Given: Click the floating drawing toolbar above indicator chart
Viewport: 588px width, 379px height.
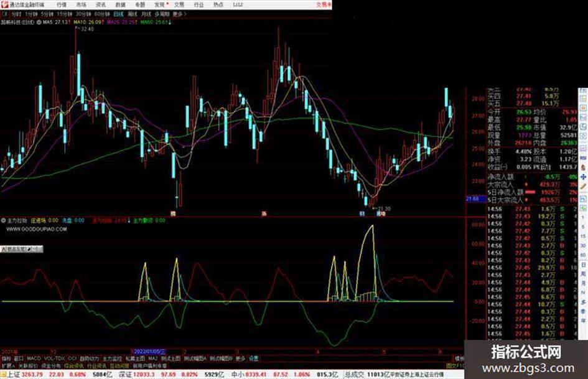Looking at the screenshot, I should (x=21, y=249).
